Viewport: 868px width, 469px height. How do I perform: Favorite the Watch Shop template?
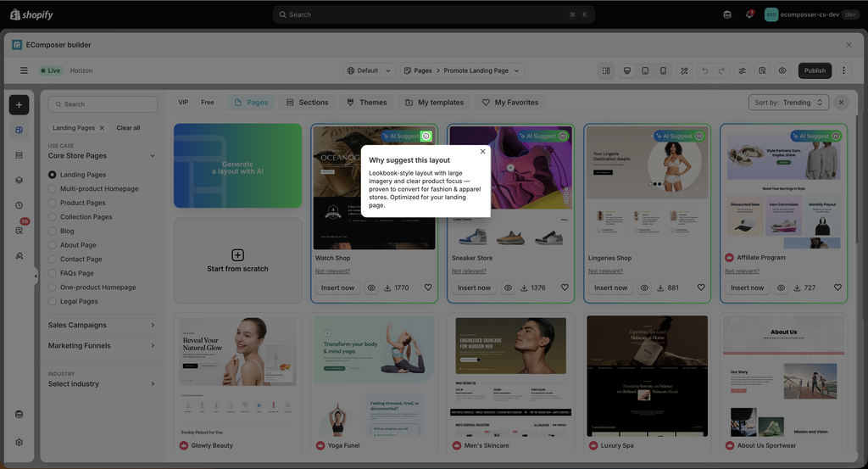[x=428, y=288]
